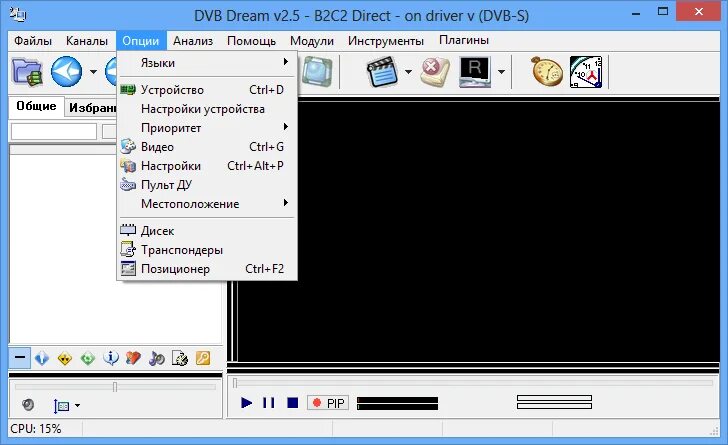Toggle the green diamond channel filter
The width and height of the screenshot is (728, 445).
pos(87,358)
